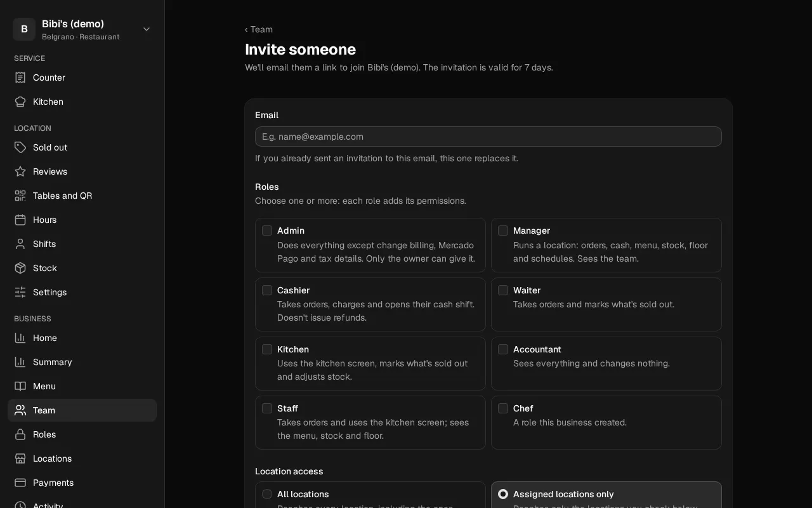Open the Counter page label
This screenshot has width=812, height=508.
pyautogui.click(x=49, y=77)
